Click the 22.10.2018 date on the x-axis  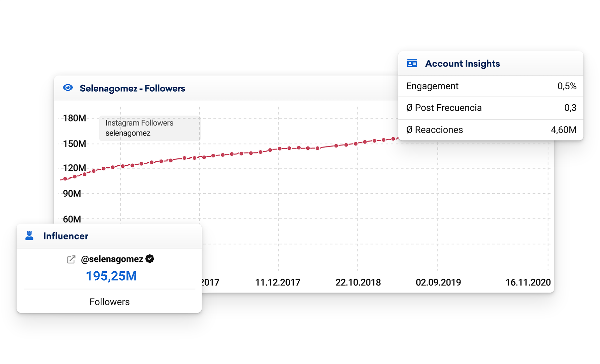[x=358, y=282]
